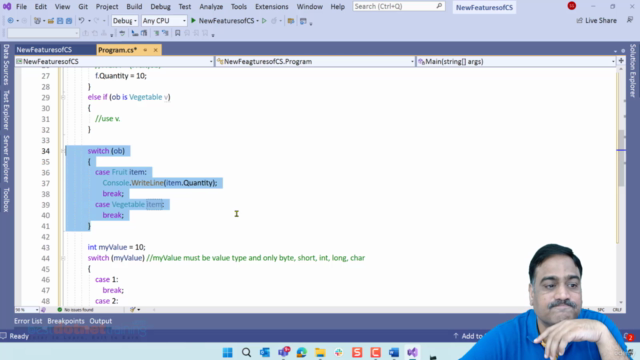
Task: Open the undo history dropdown arrow
Action: (89, 21)
